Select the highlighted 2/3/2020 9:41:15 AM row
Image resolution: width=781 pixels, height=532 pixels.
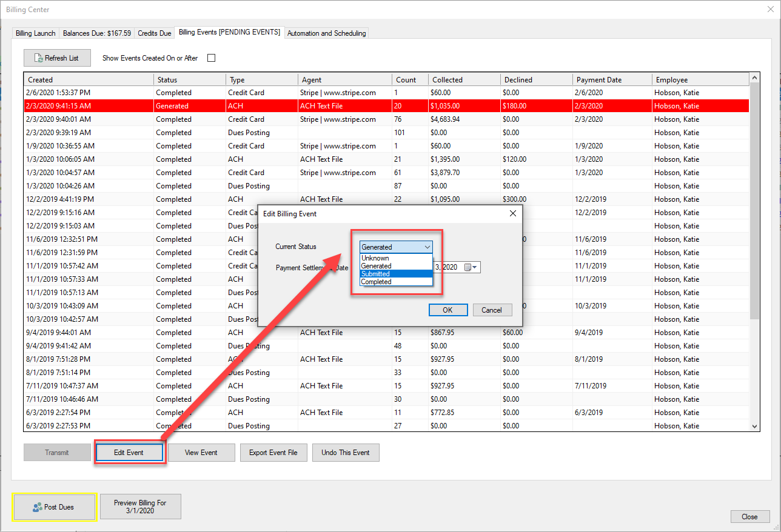click(387, 106)
